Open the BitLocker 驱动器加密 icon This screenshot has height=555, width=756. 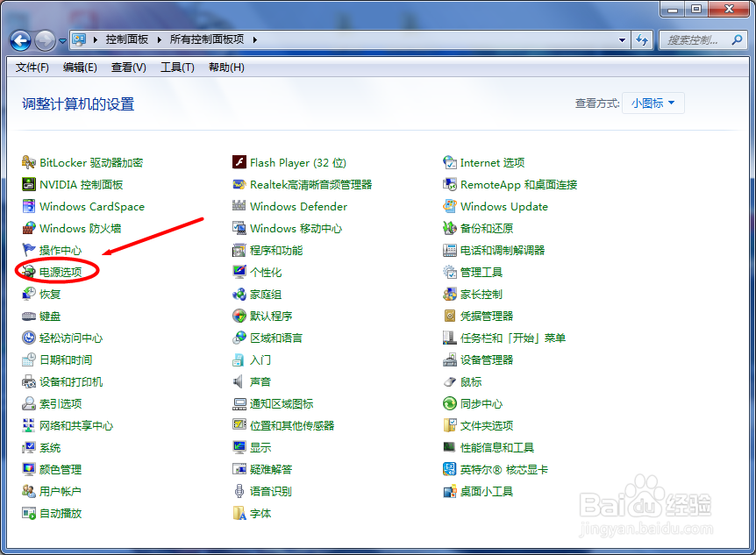click(29, 162)
